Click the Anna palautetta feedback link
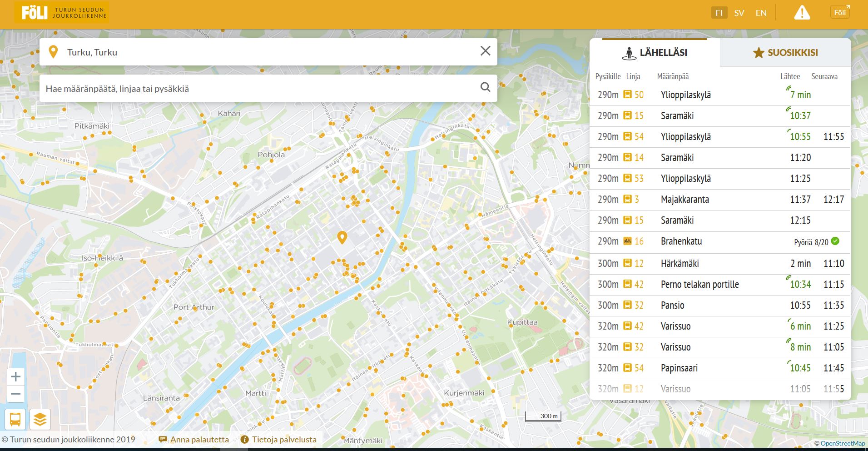 194,440
